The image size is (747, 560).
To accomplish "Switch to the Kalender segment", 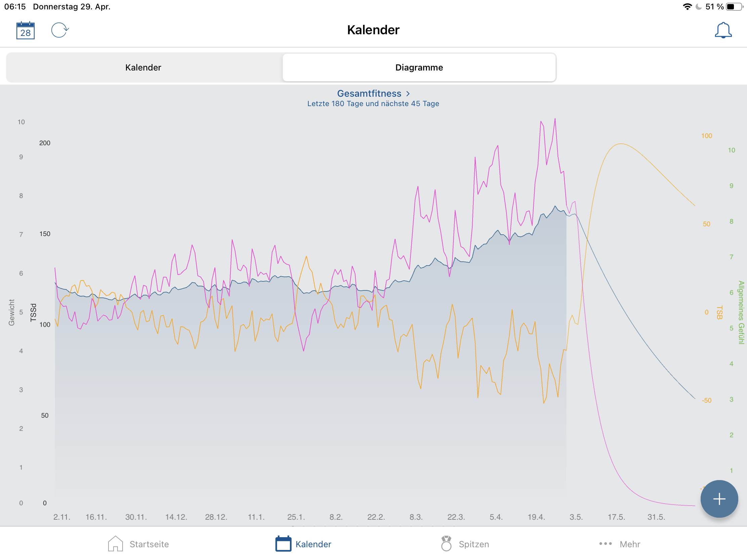I will click(143, 67).
